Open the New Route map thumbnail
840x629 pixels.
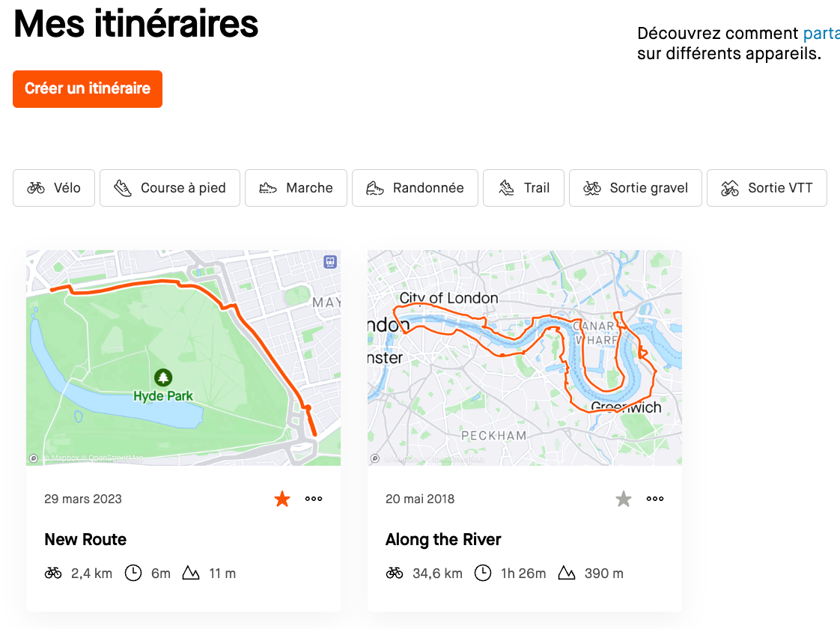click(x=183, y=357)
